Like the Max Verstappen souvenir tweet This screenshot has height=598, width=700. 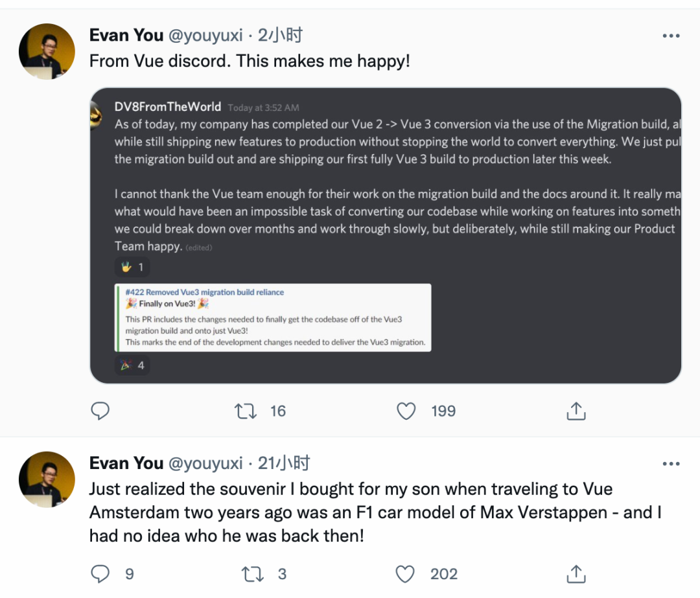tap(405, 573)
